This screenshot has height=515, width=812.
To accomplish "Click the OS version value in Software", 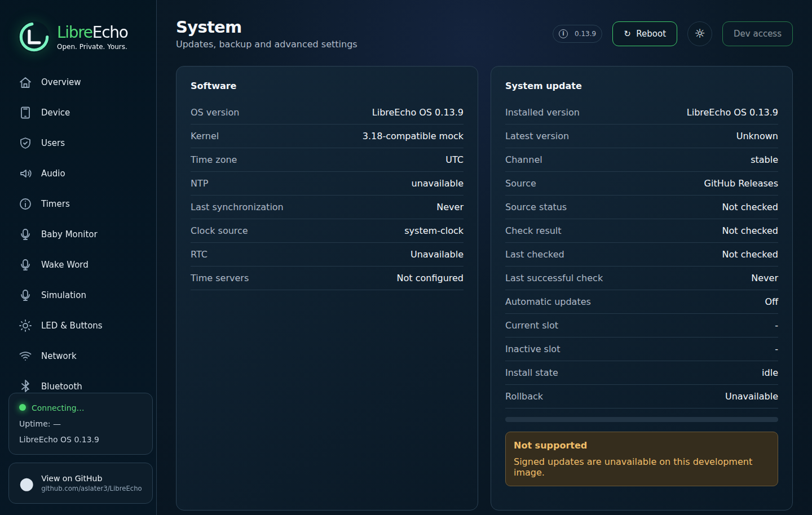I will coord(418,113).
